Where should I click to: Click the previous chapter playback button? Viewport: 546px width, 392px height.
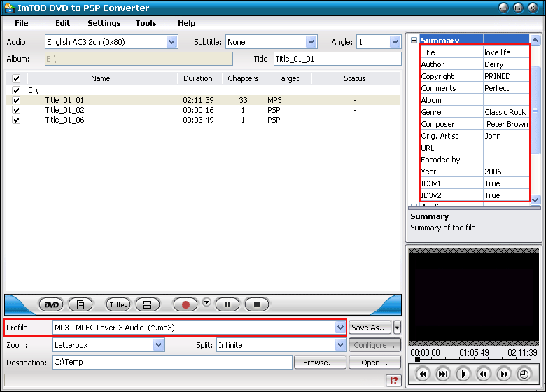pyautogui.click(x=422, y=374)
